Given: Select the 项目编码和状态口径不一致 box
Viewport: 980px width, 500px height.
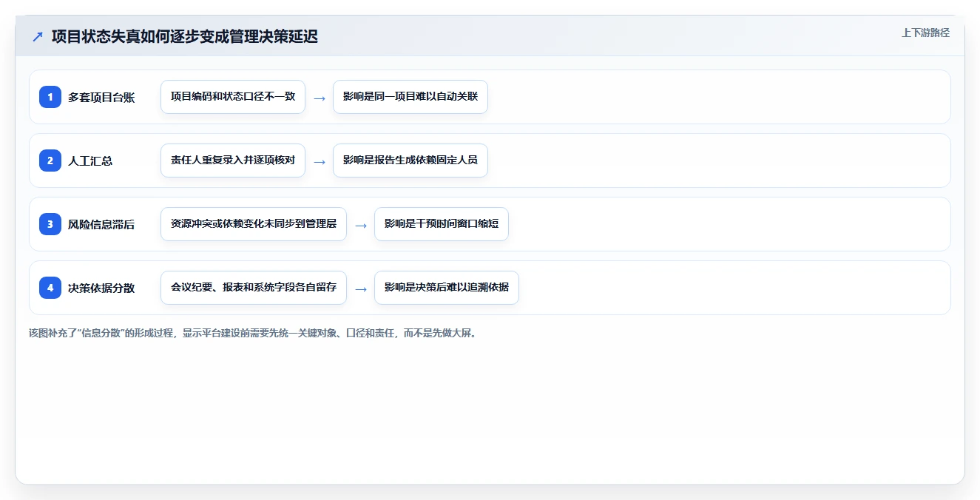Looking at the screenshot, I should click(233, 97).
